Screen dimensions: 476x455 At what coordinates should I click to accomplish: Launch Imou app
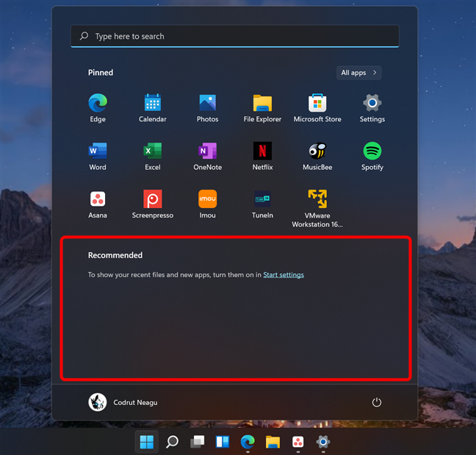tap(207, 204)
